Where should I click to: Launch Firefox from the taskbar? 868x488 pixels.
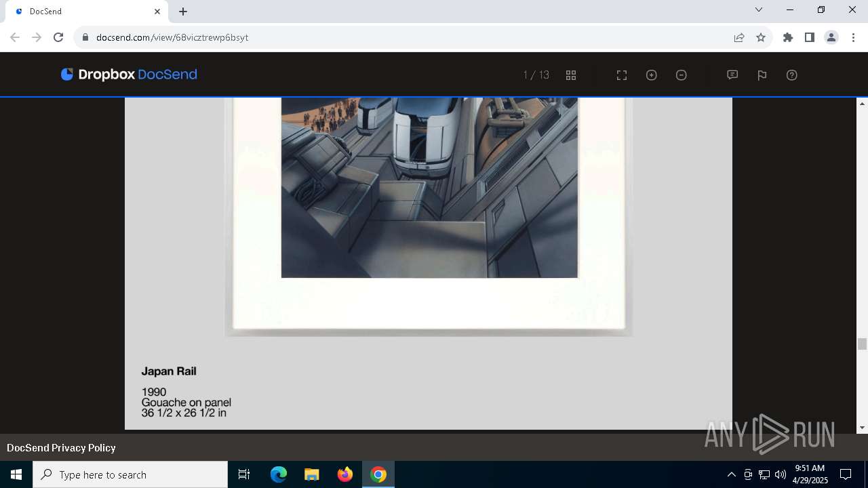pos(345,474)
